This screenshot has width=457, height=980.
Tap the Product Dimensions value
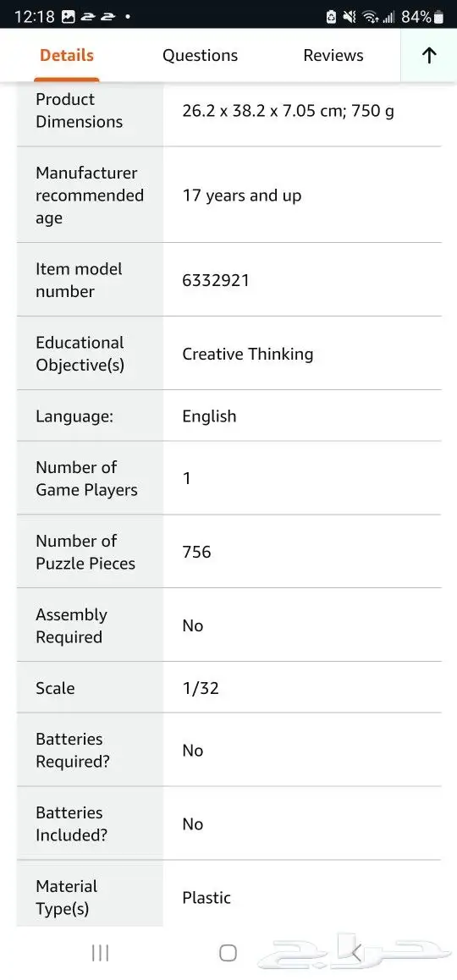point(289,111)
